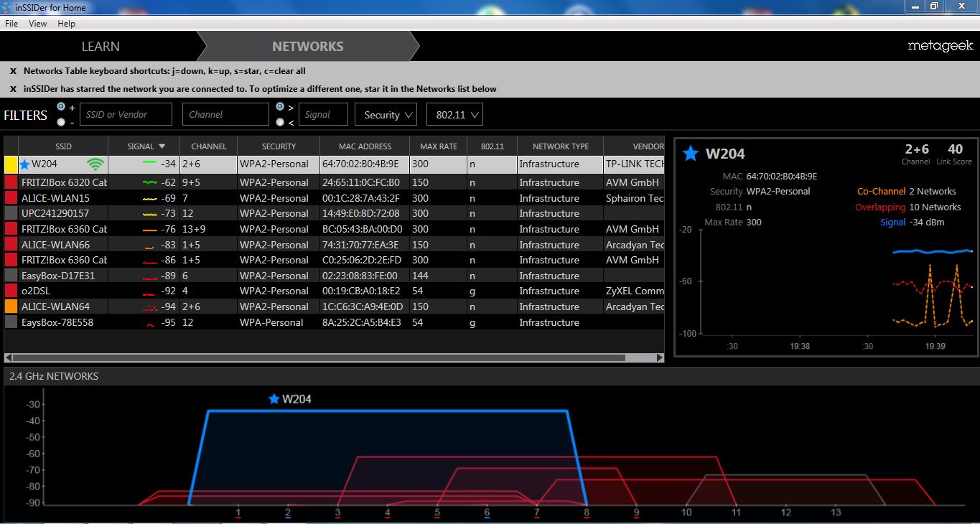Open the File menu

click(11, 24)
